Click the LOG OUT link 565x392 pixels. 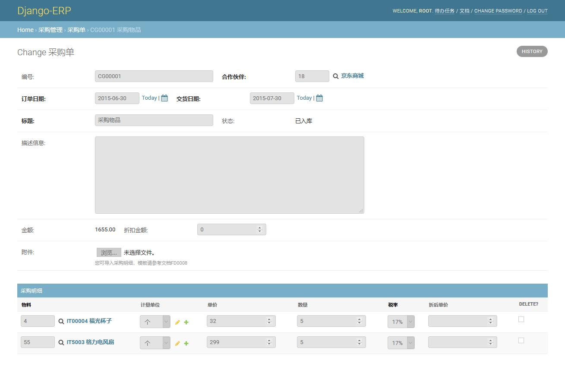click(x=537, y=11)
